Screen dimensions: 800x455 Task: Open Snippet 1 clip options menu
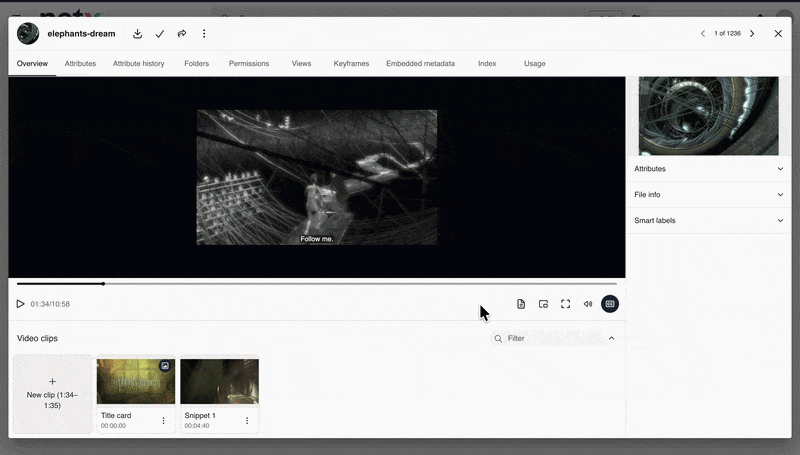[x=247, y=421]
